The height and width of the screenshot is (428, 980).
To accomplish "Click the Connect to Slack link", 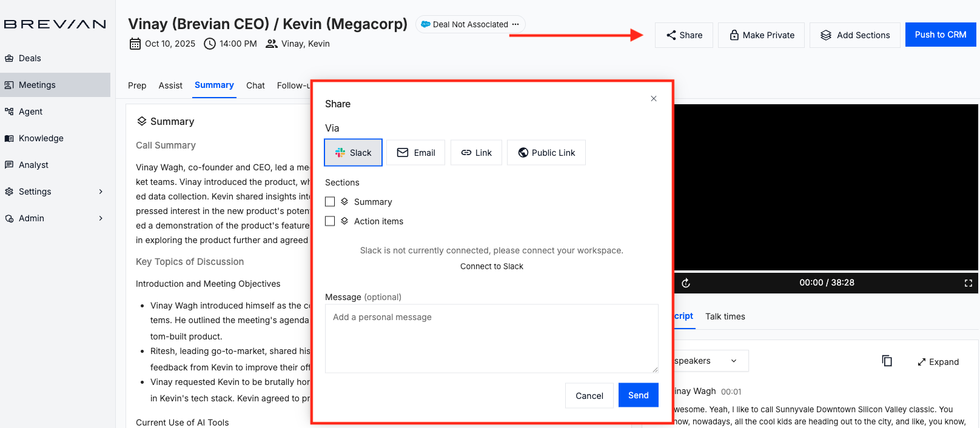I will pyautogui.click(x=491, y=266).
